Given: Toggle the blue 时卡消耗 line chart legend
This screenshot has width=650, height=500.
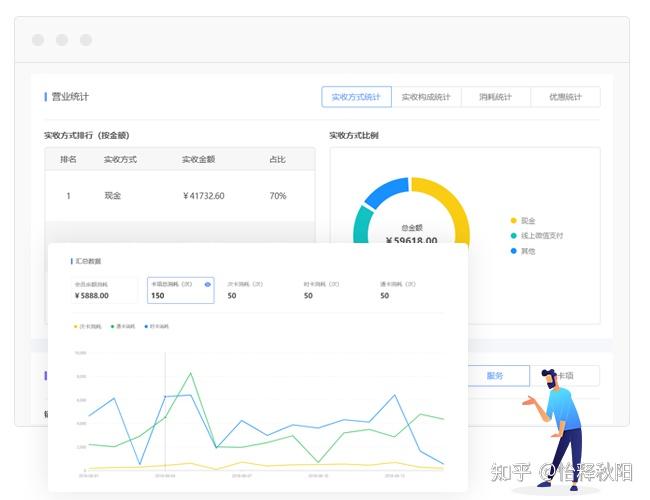Looking at the screenshot, I should pos(157,327).
